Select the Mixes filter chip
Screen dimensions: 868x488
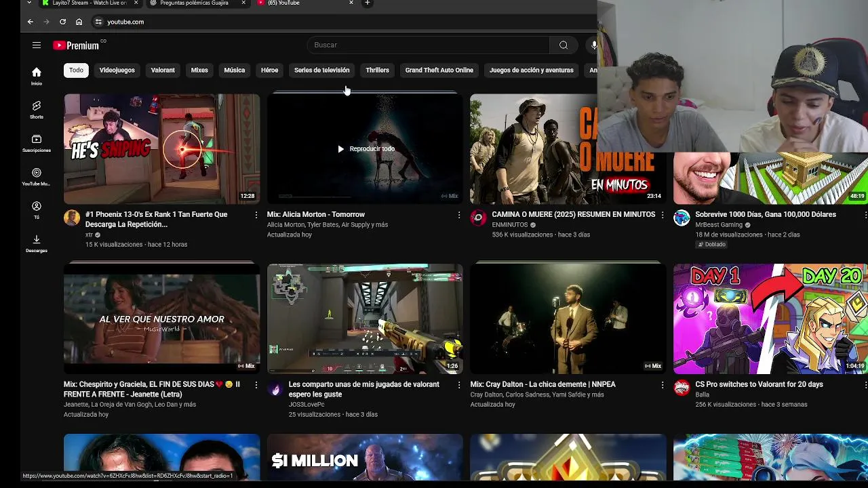pos(199,70)
